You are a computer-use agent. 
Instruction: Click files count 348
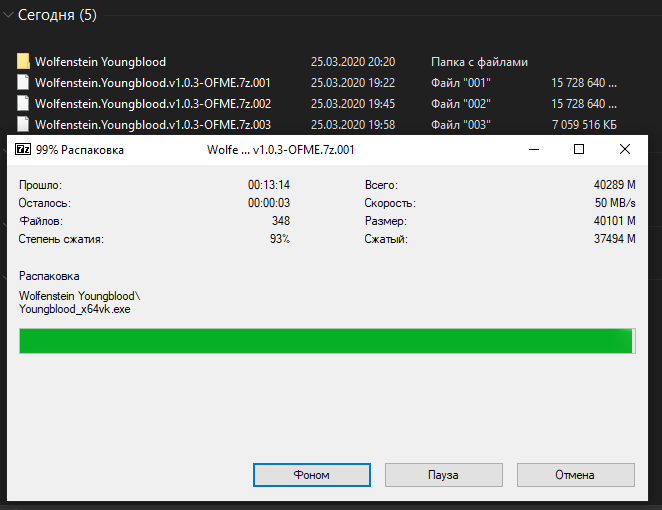point(281,221)
